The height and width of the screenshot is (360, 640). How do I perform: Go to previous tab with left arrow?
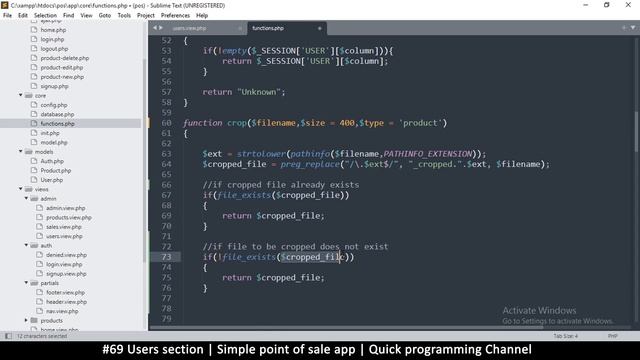point(155,28)
